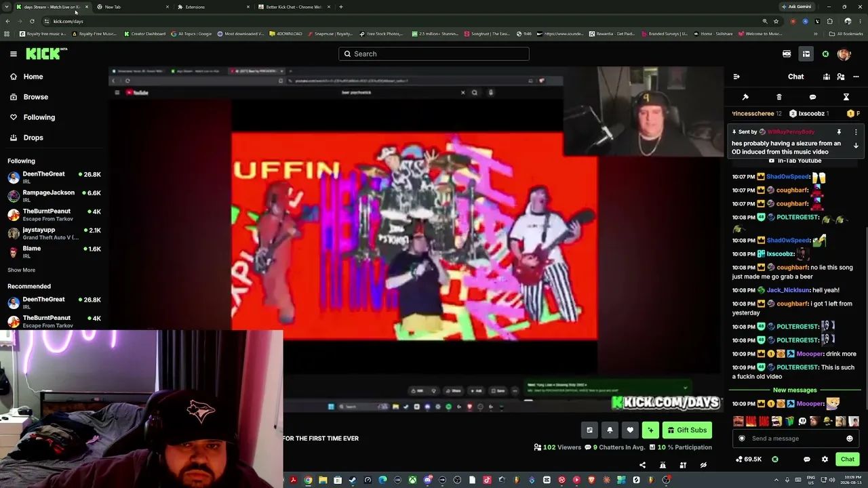Click the moderation gavel icon in chat
The height and width of the screenshot is (488, 868).
click(745, 97)
